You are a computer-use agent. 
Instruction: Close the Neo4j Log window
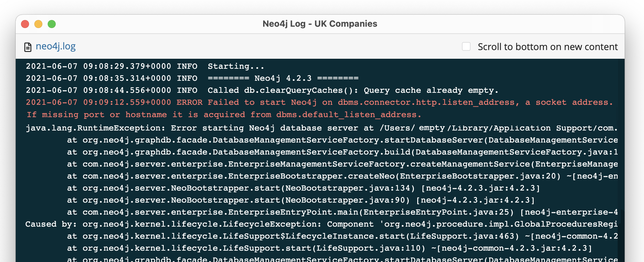click(x=25, y=24)
